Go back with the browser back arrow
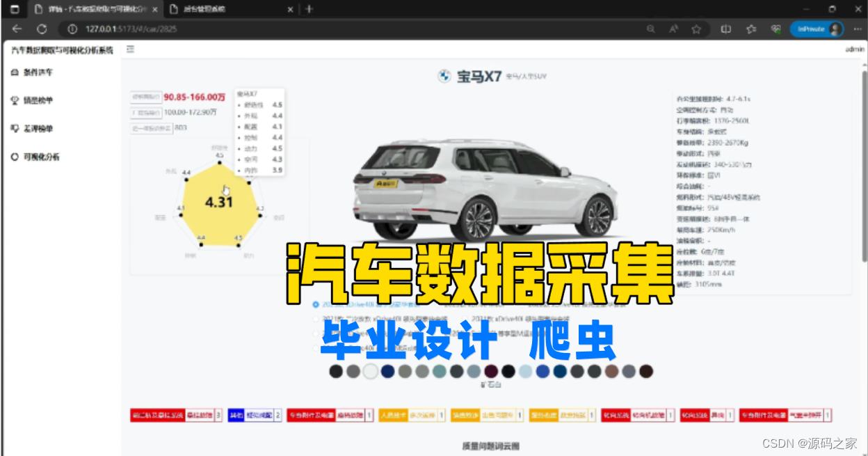The image size is (868, 456). point(17,29)
